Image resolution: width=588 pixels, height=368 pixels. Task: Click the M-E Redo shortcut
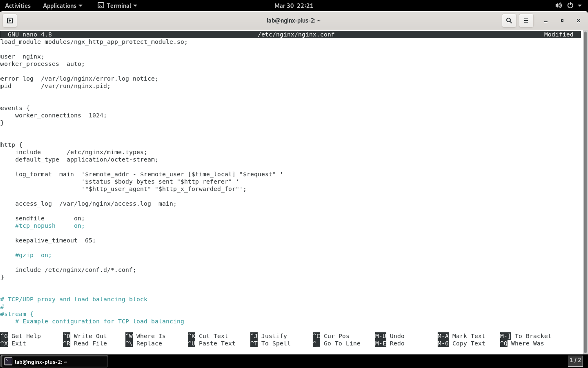click(390, 343)
